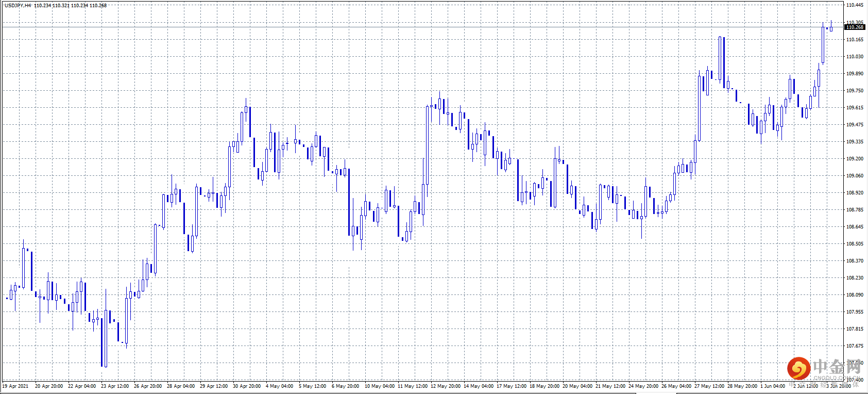Screen dimensions: 868x394
Task: Click the 19 Apr 2021 date label
Action: (15, 386)
